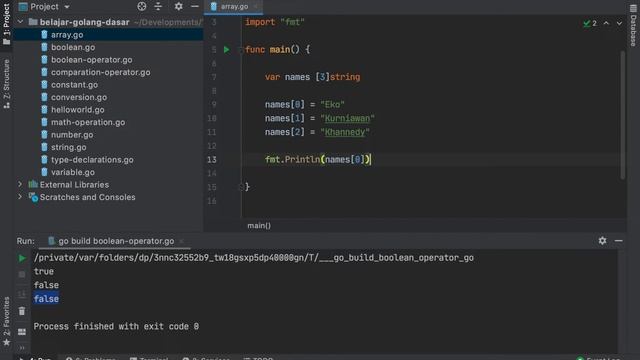
Task: Run main function with the gutter play icon
Action: 227,50
